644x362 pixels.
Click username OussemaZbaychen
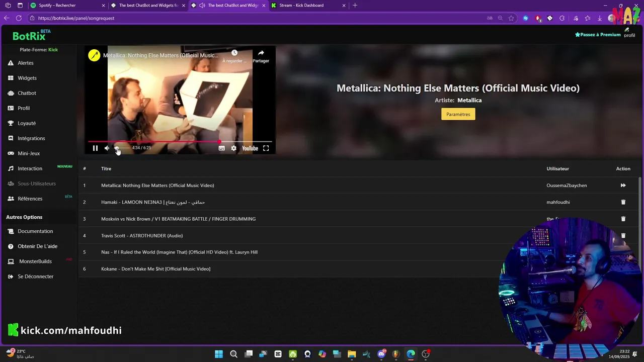tap(567, 186)
